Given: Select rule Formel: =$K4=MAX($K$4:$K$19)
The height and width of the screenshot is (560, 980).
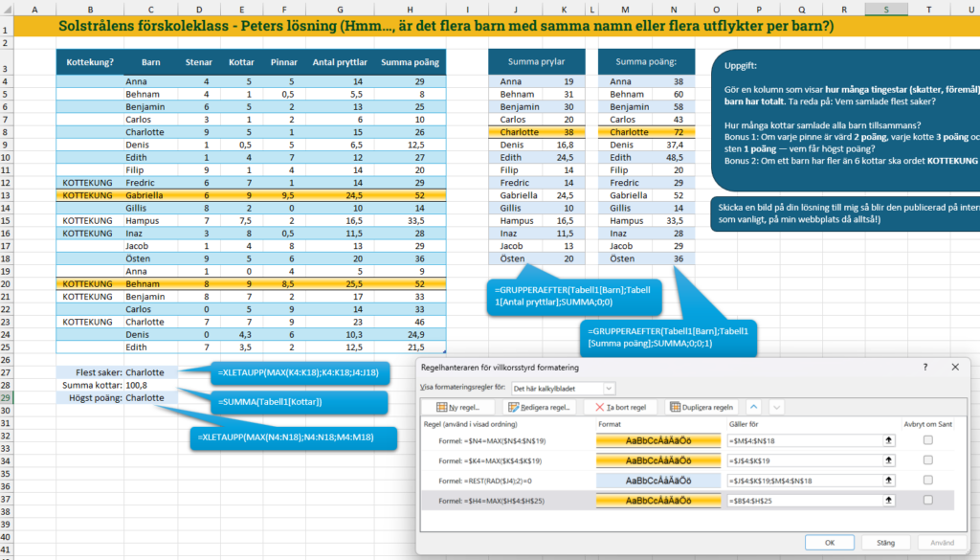Looking at the screenshot, I should coord(490,460).
